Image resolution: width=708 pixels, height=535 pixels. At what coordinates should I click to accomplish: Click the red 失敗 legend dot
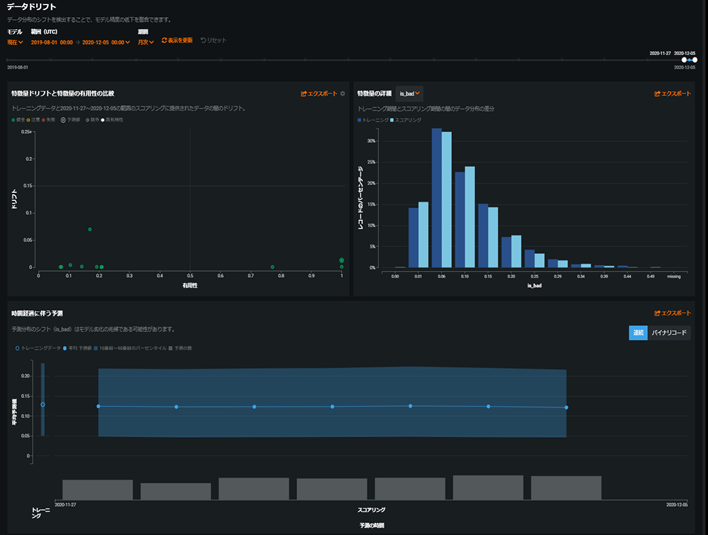43,120
